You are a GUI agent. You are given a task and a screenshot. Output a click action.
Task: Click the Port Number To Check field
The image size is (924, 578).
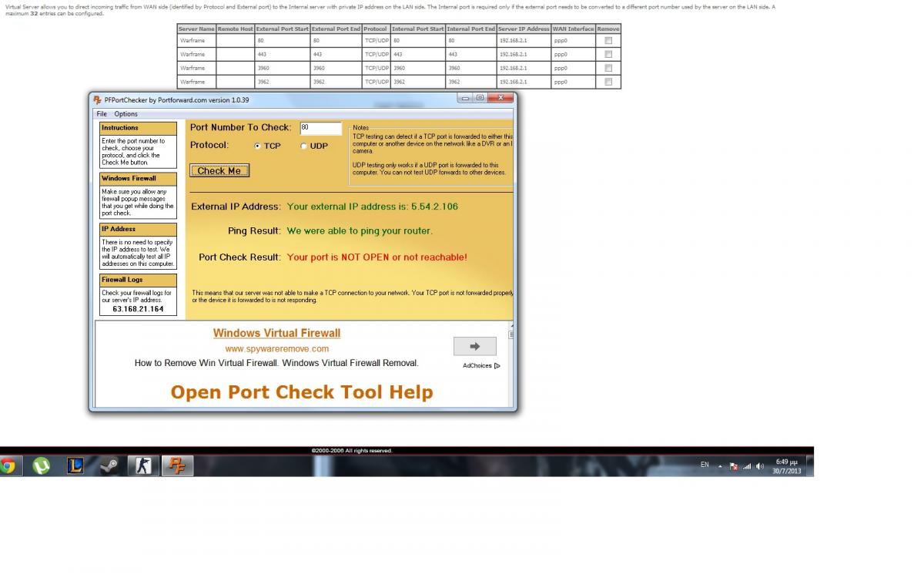pos(321,128)
